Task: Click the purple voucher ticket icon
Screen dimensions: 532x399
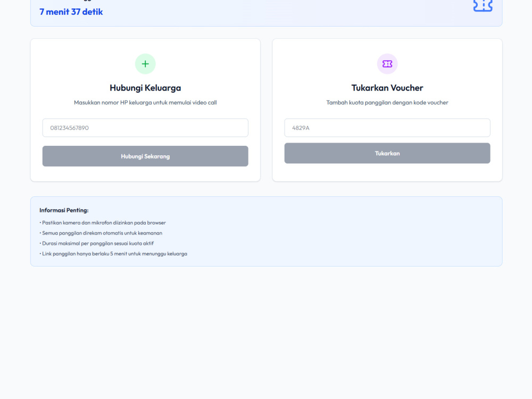Action: tap(387, 64)
